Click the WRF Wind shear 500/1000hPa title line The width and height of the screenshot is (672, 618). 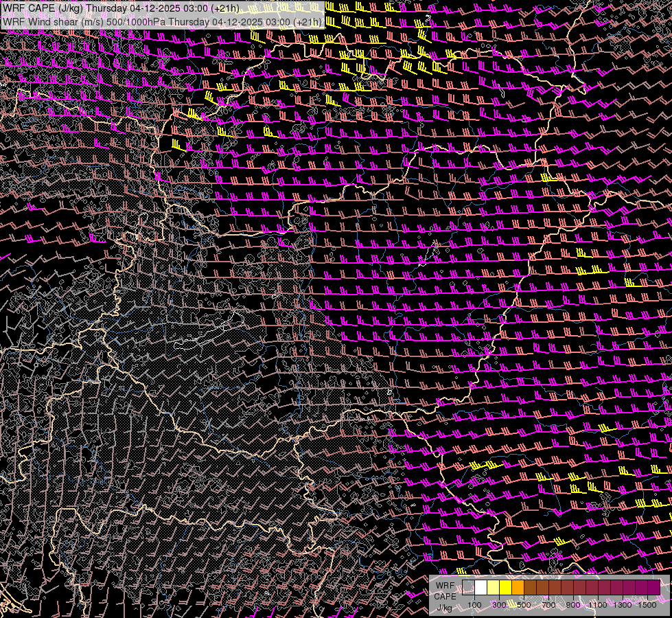tap(162, 22)
